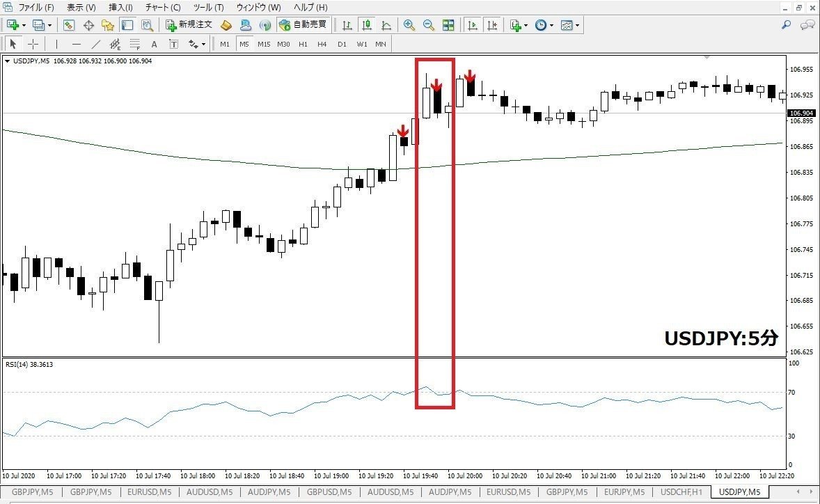Expand the templates dropdown arrow
Image resolution: width=820 pixels, height=504 pixels.
577,25
